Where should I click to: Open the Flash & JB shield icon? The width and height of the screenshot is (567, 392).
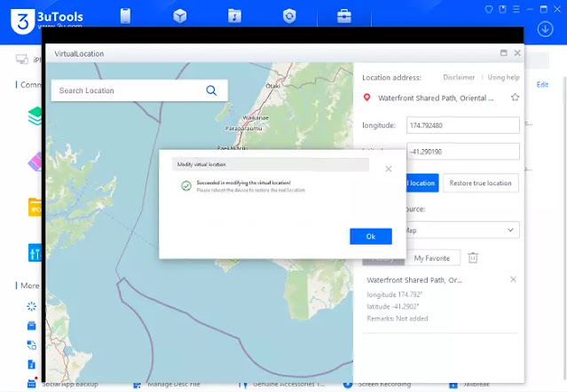click(289, 16)
